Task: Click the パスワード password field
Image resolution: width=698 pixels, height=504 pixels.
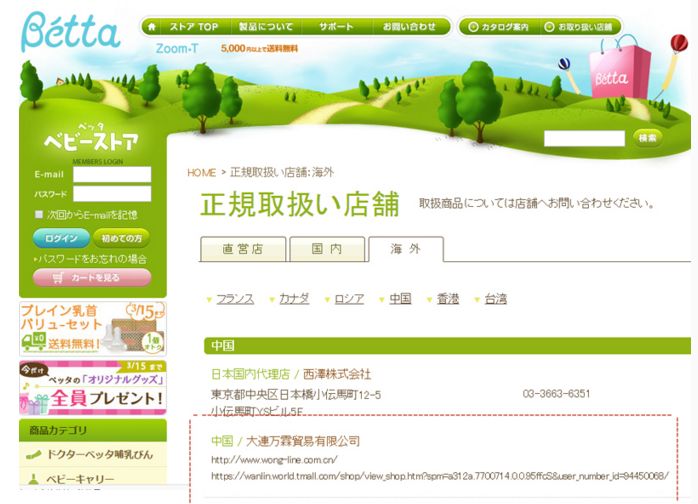Action: coord(112,194)
